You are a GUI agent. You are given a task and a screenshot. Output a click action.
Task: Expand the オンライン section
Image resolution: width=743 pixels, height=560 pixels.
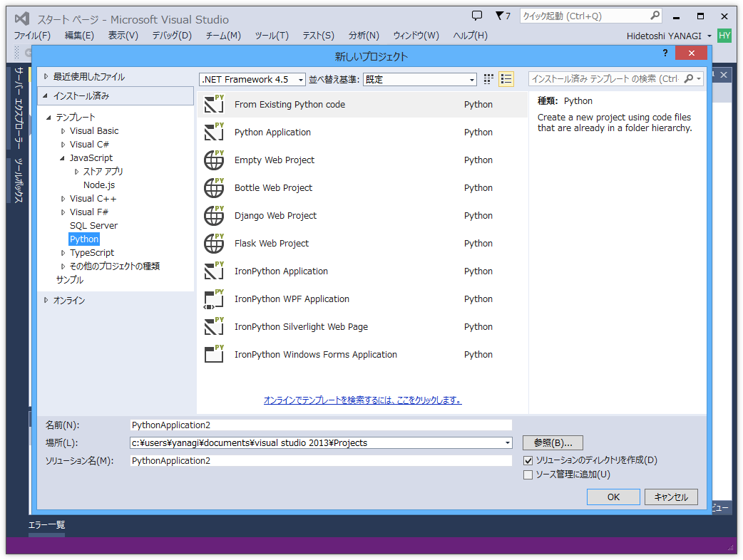coord(46,300)
